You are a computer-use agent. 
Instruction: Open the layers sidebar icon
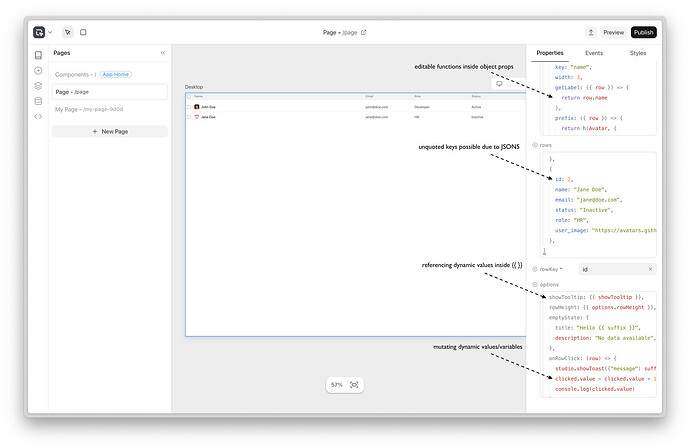point(38,85)
